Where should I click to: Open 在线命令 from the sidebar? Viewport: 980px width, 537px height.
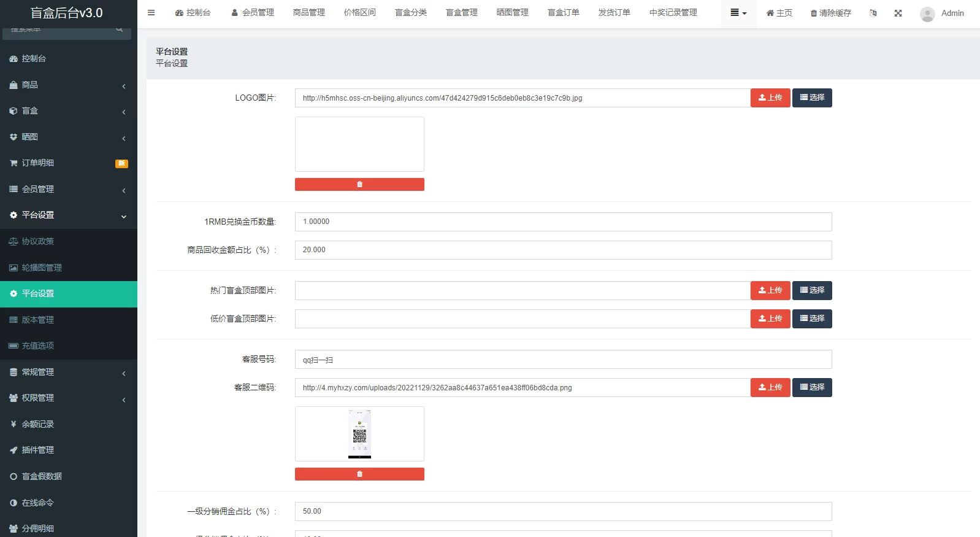click(x=37, y=503)
